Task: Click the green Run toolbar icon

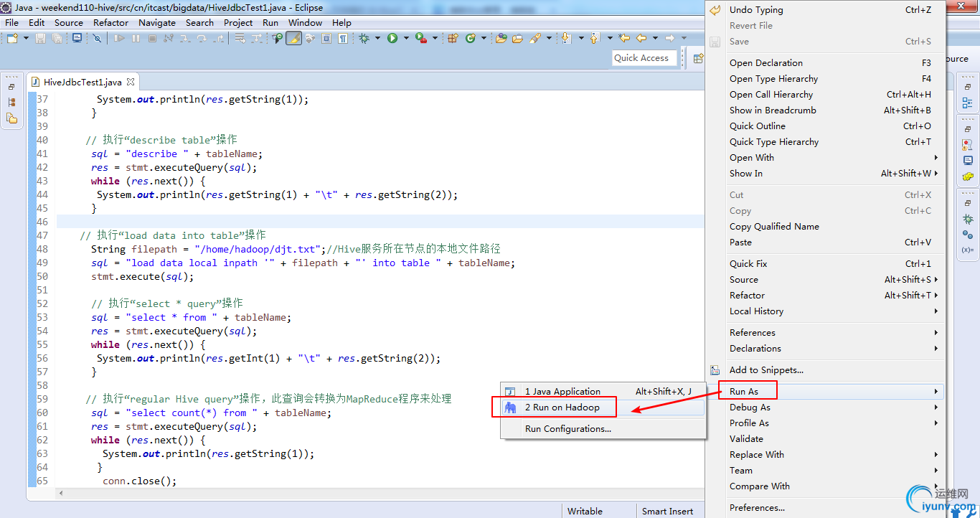Action: [x=392, y=38]
